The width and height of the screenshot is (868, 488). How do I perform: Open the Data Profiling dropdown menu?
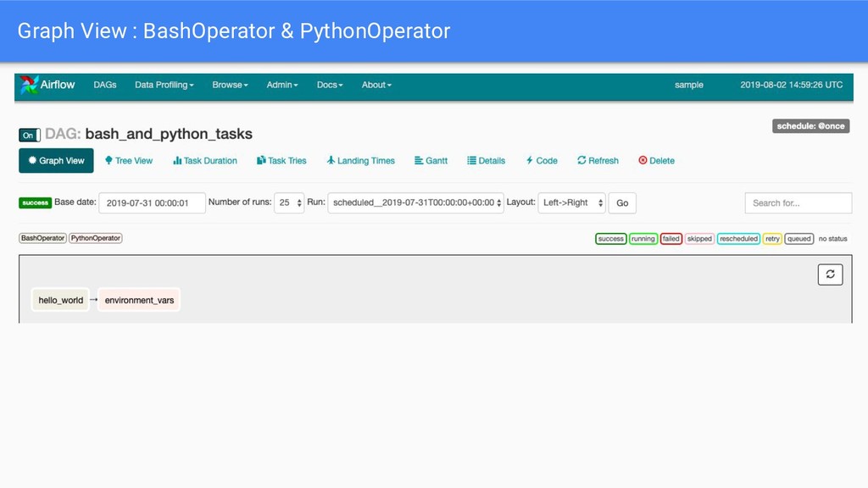[164, 85]
